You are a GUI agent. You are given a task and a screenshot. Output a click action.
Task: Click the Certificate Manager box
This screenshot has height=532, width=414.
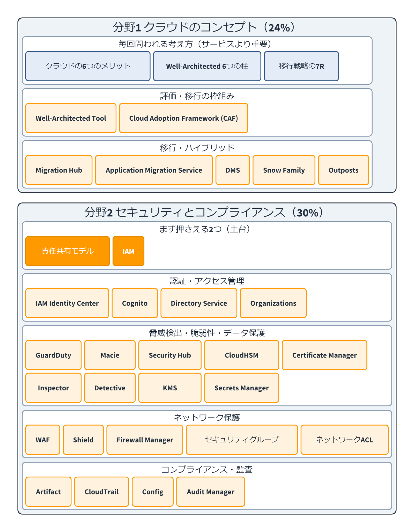(324, 355)
